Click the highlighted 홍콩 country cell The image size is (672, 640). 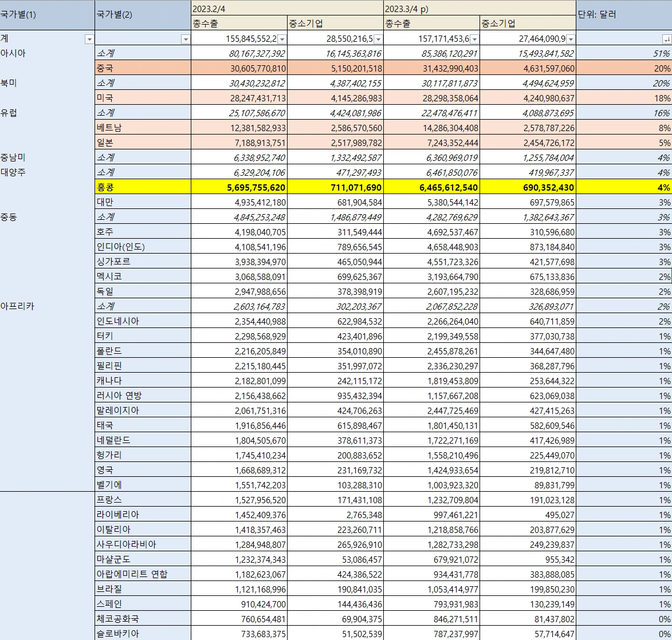pyautogui.click(x=143, y=187)
